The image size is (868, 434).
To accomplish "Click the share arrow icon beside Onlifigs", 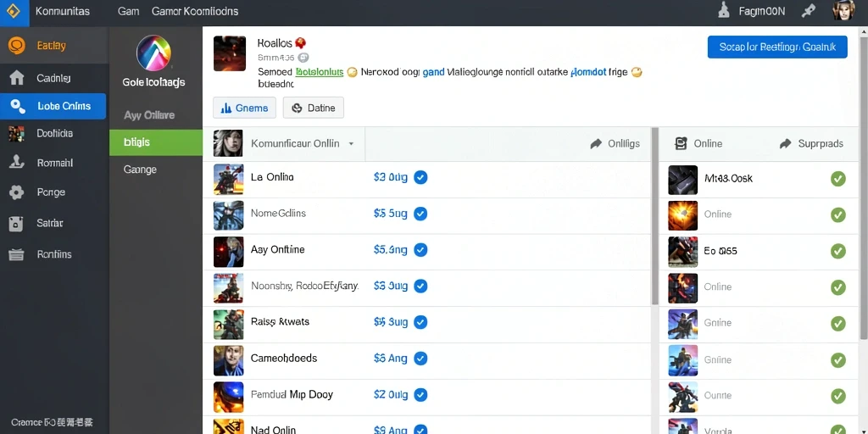I will click(596, 144).
